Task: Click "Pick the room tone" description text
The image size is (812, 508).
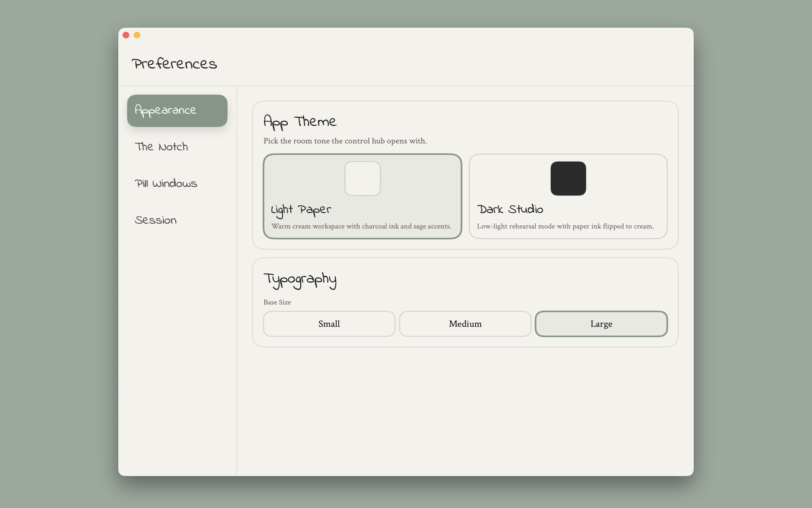Action: click(345, 141)
